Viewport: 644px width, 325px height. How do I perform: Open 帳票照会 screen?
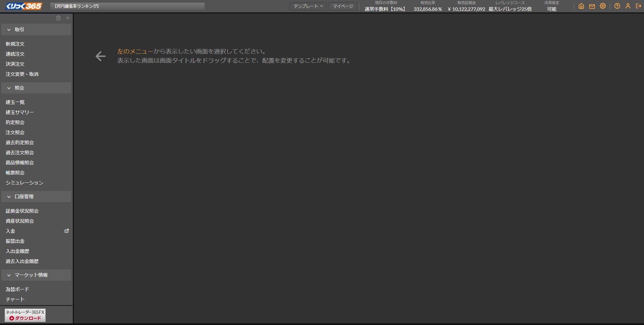click(15, 173)
